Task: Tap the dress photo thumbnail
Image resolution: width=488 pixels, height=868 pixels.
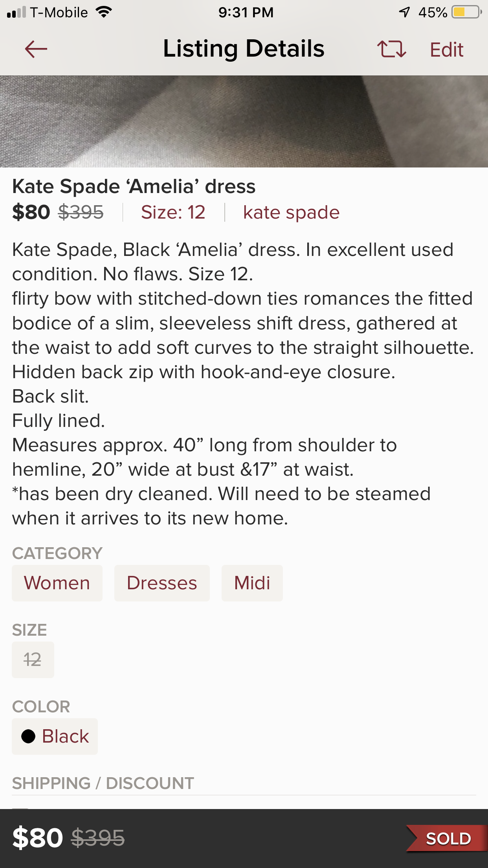Action: (x=244, y=121)
